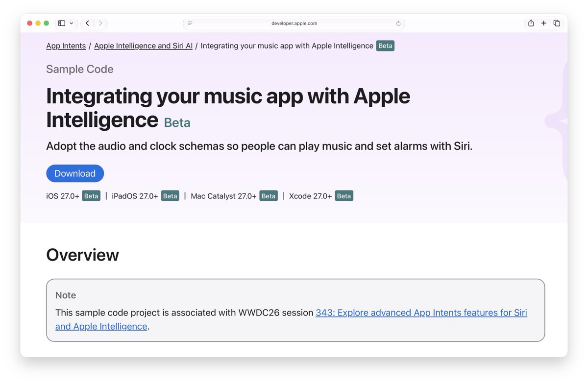Click the page title heading

(x=228, y=108)
